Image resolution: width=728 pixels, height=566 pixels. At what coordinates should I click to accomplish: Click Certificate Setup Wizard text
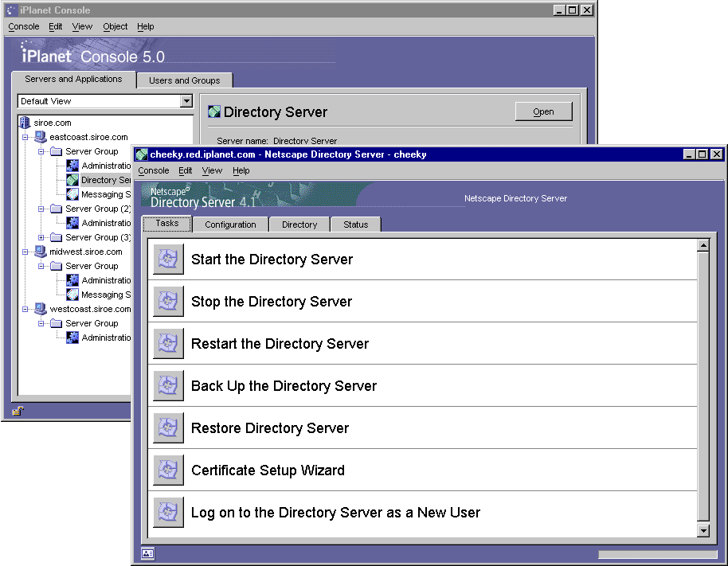pyautogui.click(x=268, y=470)
